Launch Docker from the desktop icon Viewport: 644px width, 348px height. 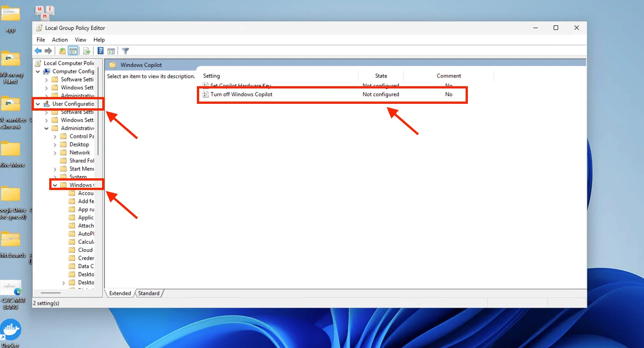(11, 329)
